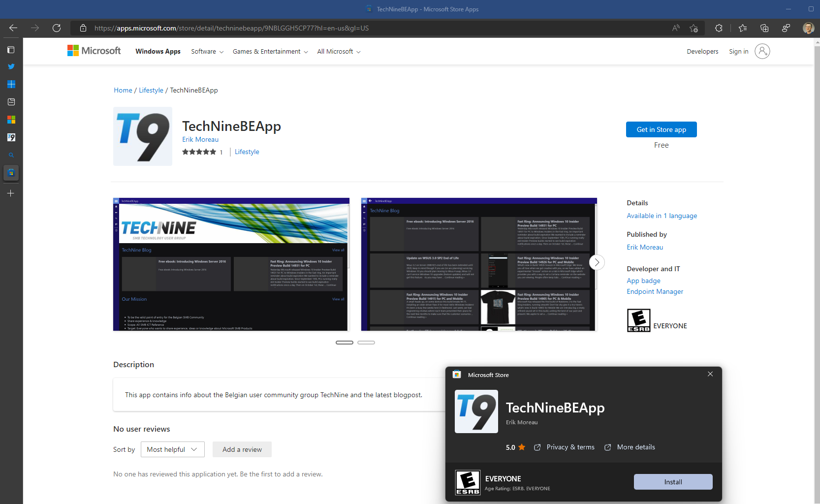Open the first TechNine app screenshot
This screenshot has width=820, height=504.
tap(231, 264)
